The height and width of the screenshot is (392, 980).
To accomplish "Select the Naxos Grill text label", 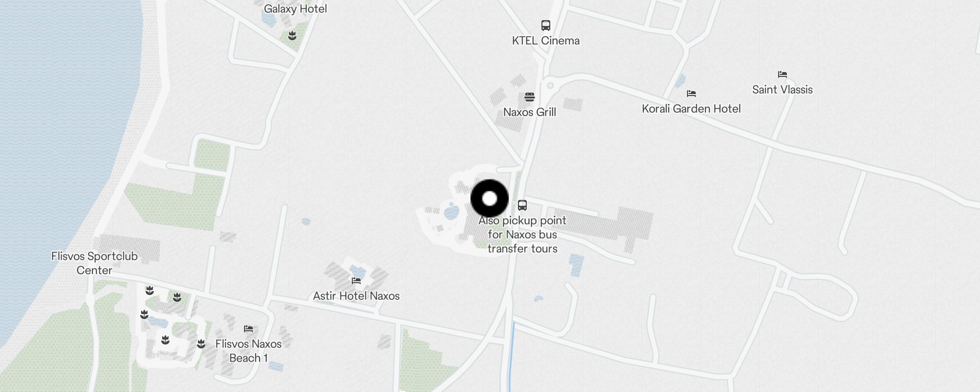I will click(x=530, y=112).
